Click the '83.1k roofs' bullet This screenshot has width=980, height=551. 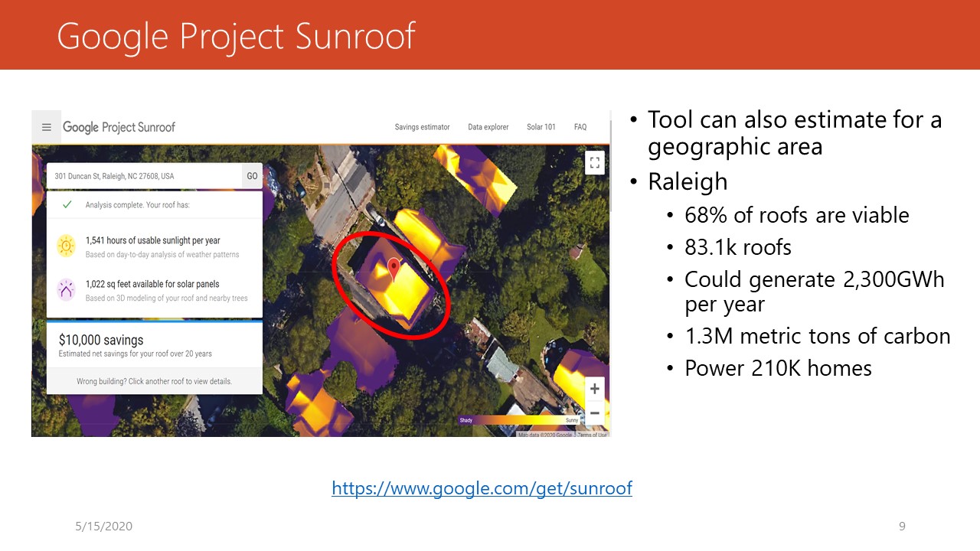pyautogui.click(x=737, y=247)
